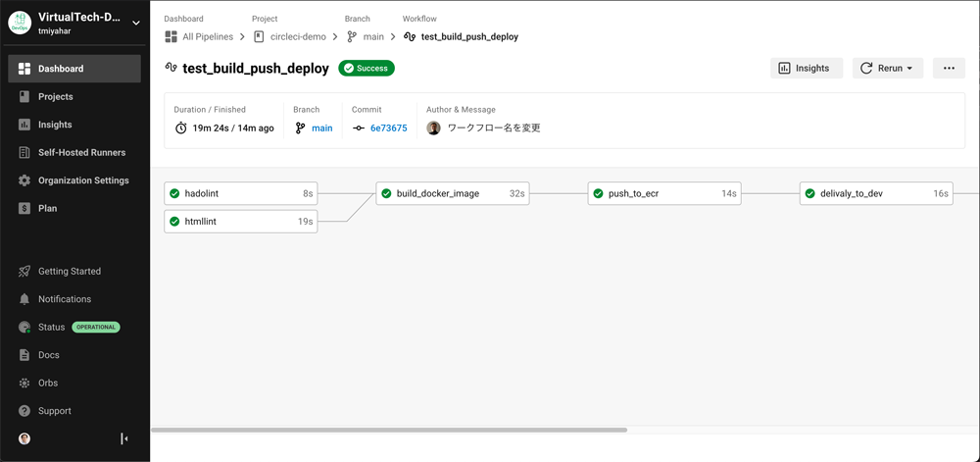This screenshot has width=980, height=462.
Task: Open Self-Hosted Runners page
Action: click(81, 153)
